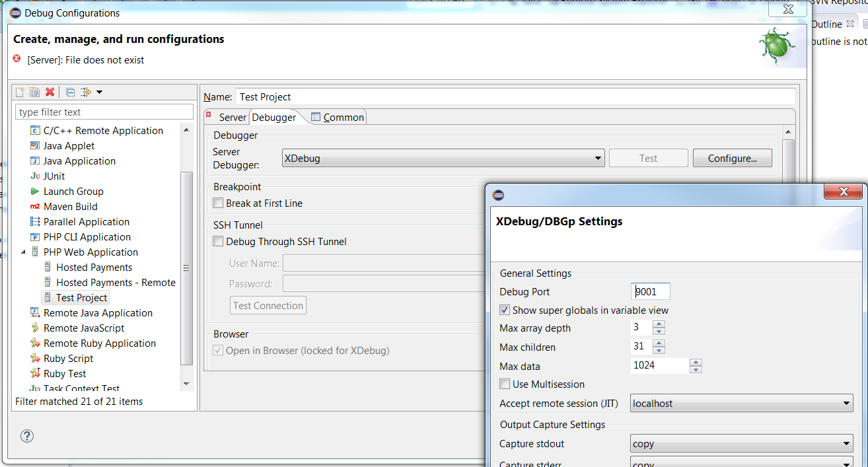The image size is (868, 467).
Task: Toggle Use Multisession checkbox
Action: (505, 384)
